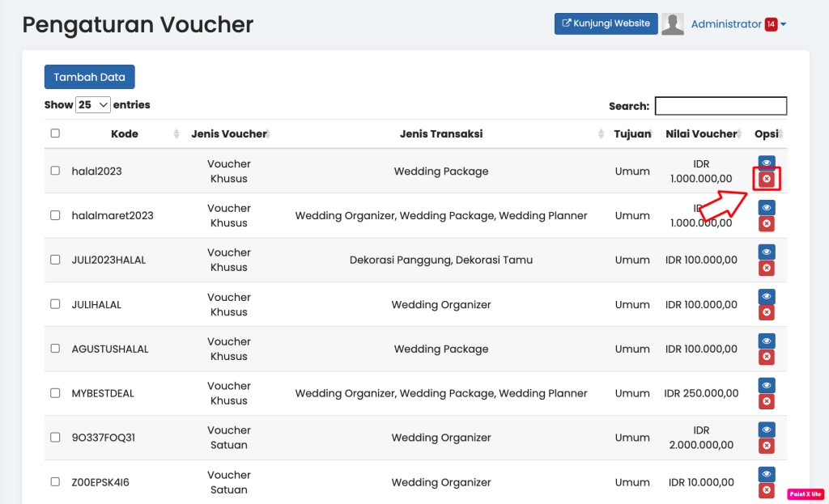829x504 pixels.
Task: Open view icon for AGUSTUSHALAL voucher
Action: [767, 341]
